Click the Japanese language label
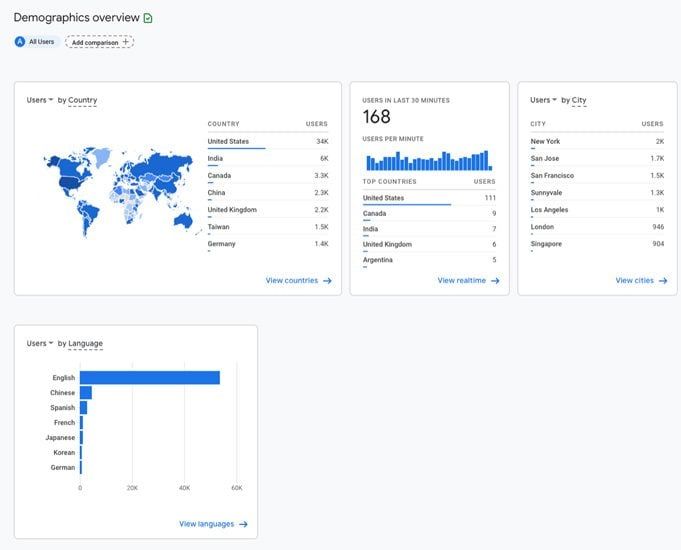This screenshot has height=550, width=681. tap(60, 437)
